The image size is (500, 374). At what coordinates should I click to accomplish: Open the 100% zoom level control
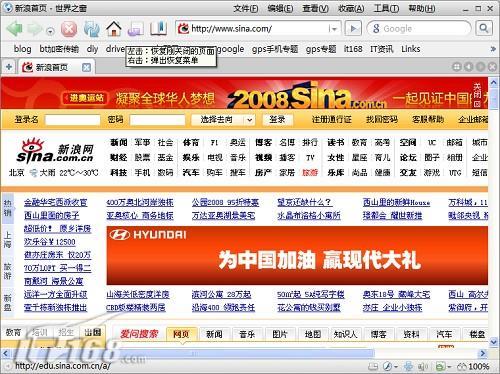pos(473,367)
